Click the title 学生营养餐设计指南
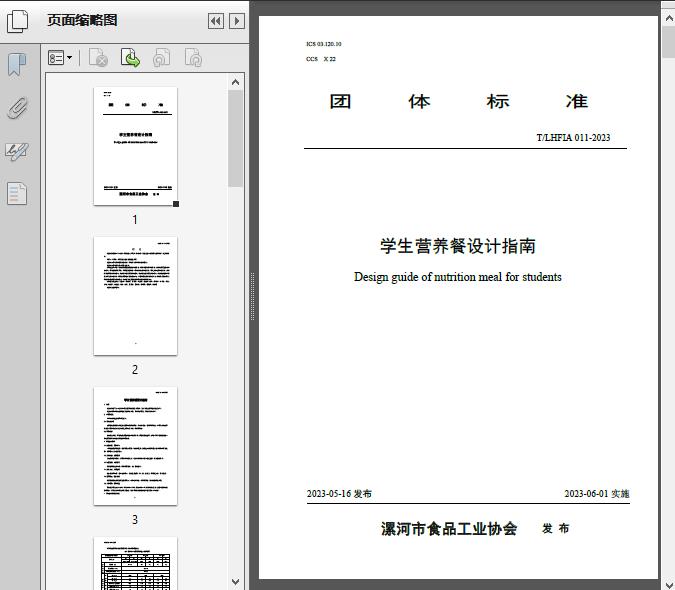The height and width of the screenshot is (590, 675). click(458, 246)
